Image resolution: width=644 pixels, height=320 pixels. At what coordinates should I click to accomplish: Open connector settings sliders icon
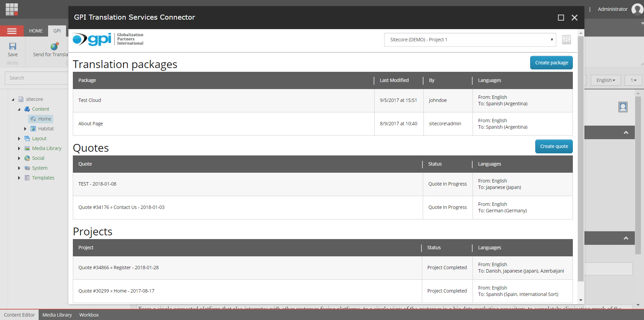566,40
